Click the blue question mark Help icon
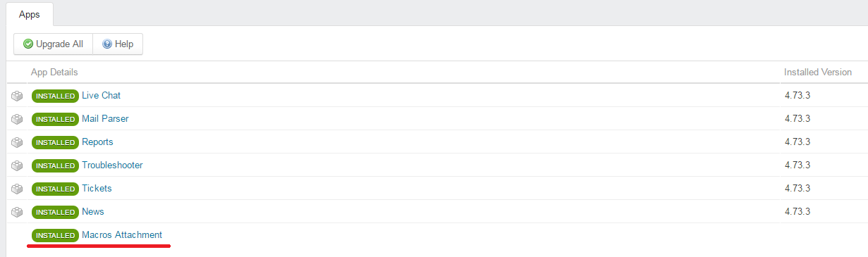Image resolution: width=868 pixels, height=257 pixels. 107,44
